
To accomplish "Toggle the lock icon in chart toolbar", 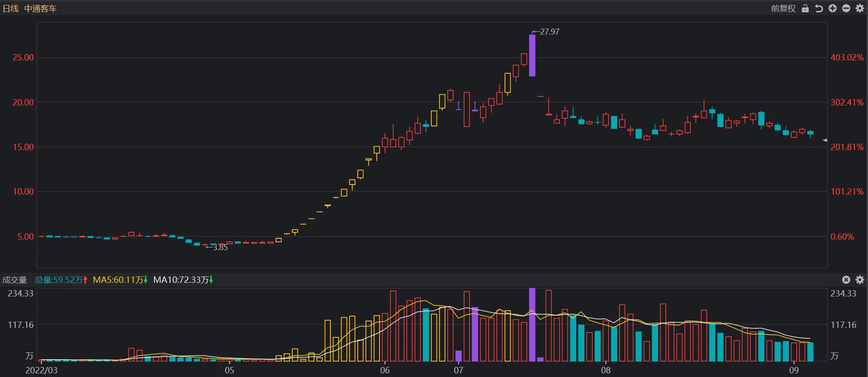I will pyautogui.click(x=805, y=9).
